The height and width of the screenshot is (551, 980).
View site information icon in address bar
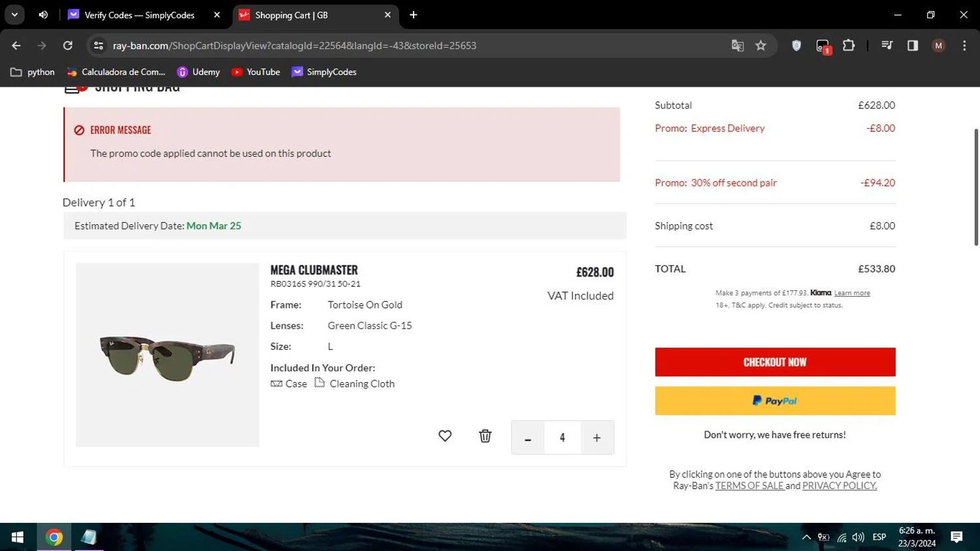click(99, 46)
